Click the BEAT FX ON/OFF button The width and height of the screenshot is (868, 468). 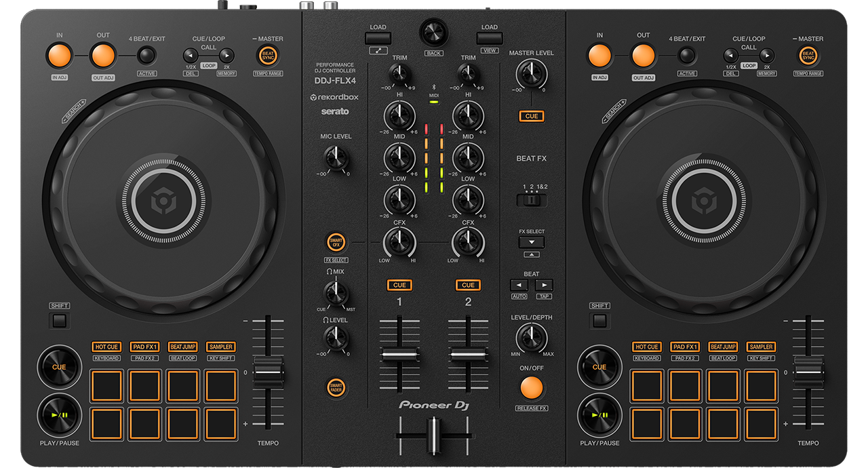(532, 387)
